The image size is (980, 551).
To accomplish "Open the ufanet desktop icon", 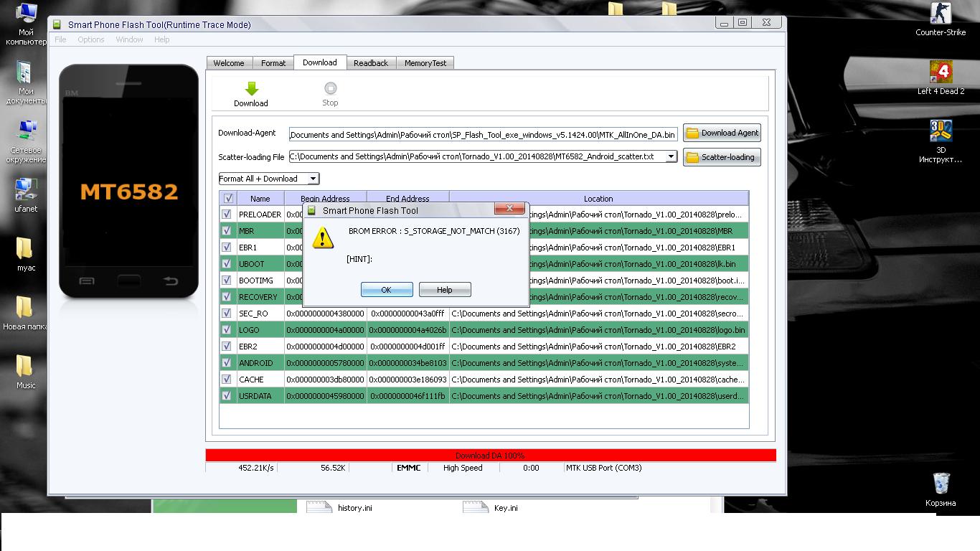I will click(x=25, y=190).
